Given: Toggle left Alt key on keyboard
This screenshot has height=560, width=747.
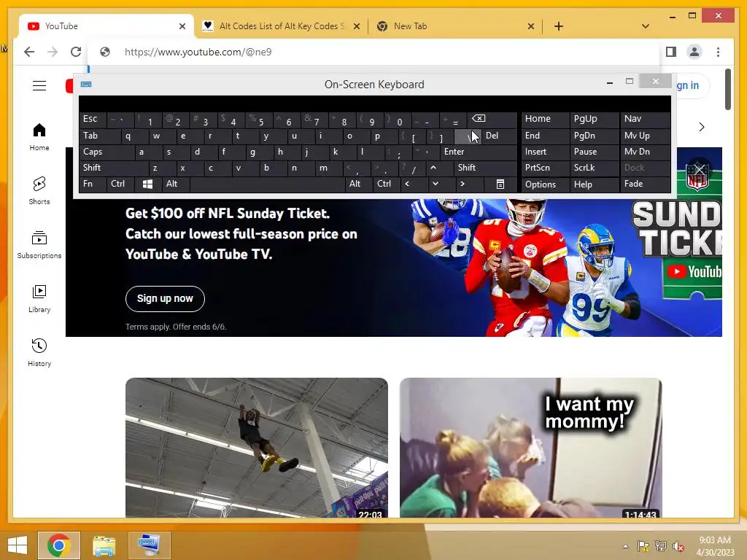Looking at the screenshot, I should [x=175, y=184].
